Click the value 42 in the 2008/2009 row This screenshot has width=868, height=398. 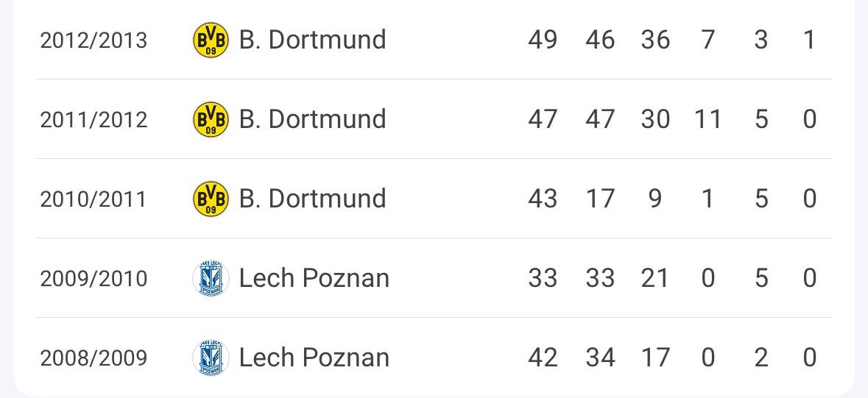pos(543,358)
